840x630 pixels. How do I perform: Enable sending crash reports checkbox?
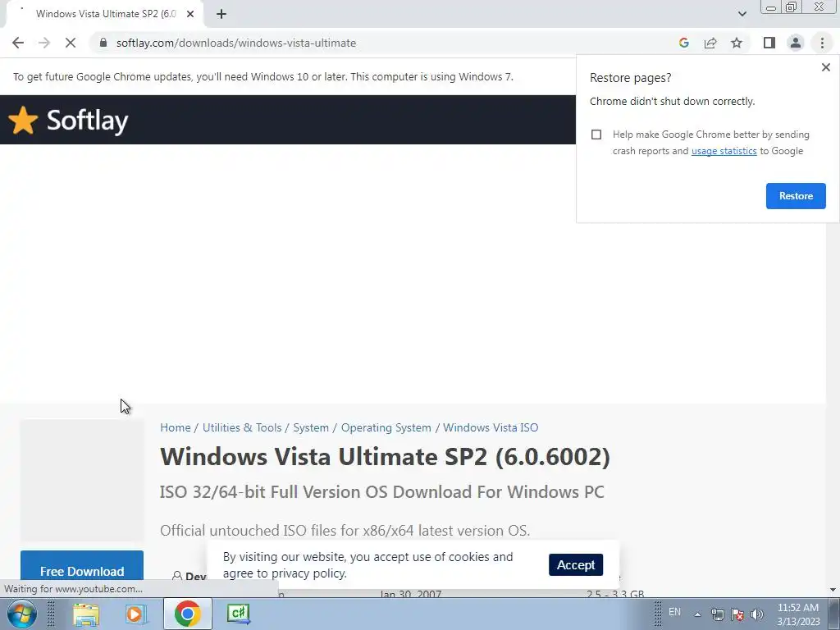point(596,135)
